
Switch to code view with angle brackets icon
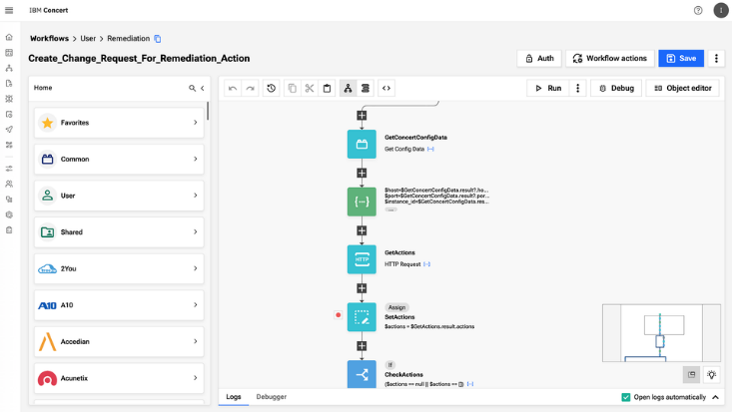point(387,88)
